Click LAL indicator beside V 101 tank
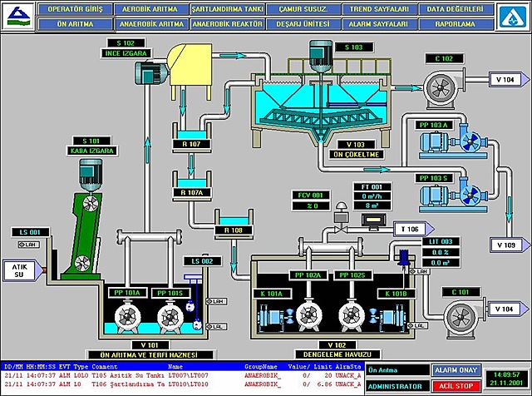The image size is (532, 396). [x=216, y=326]
